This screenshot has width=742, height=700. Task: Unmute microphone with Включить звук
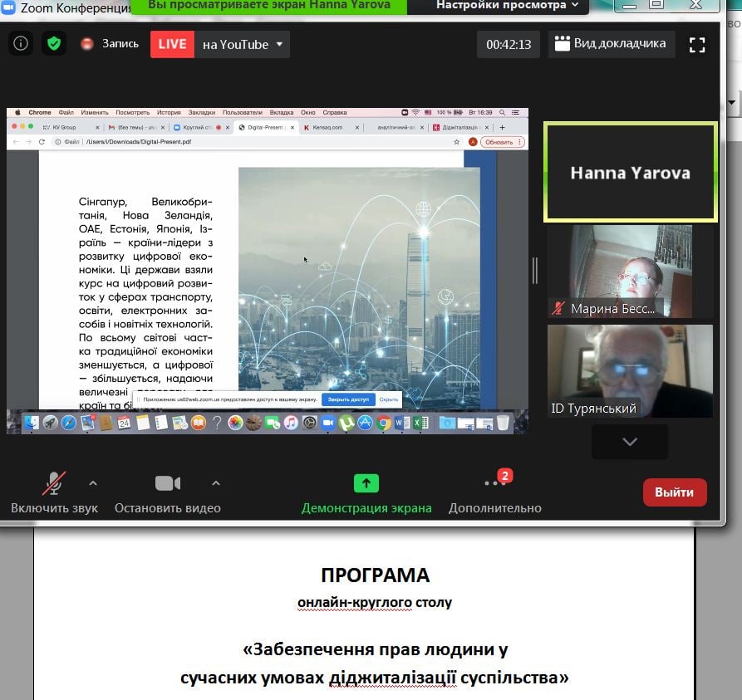(x=54, y=483)
